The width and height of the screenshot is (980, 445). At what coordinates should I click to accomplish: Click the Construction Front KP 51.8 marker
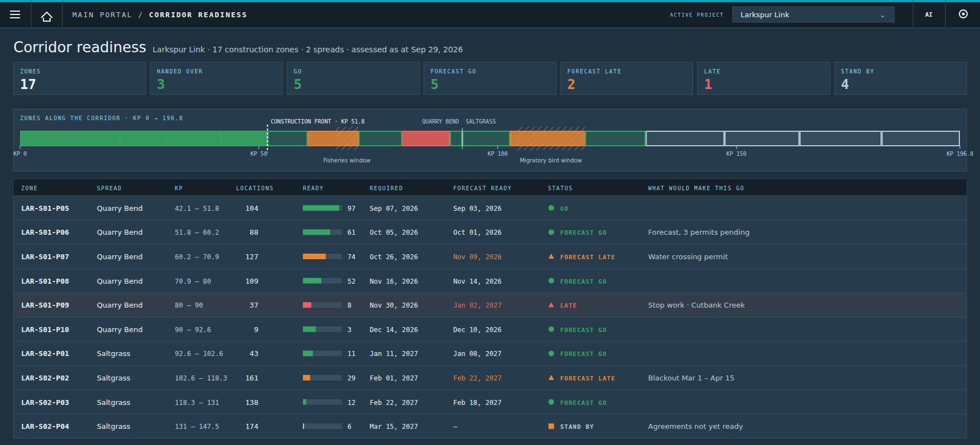[267, 138]
